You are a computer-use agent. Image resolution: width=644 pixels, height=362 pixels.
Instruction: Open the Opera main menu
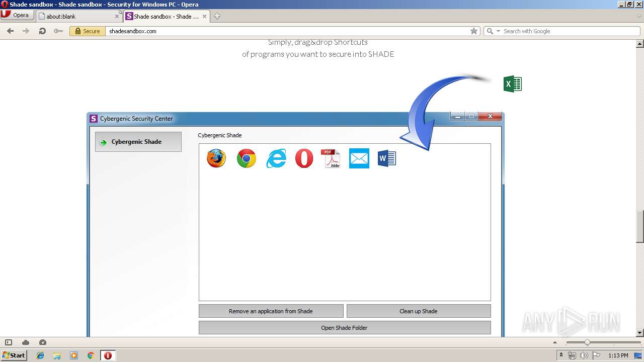click(x=17, y=15)
